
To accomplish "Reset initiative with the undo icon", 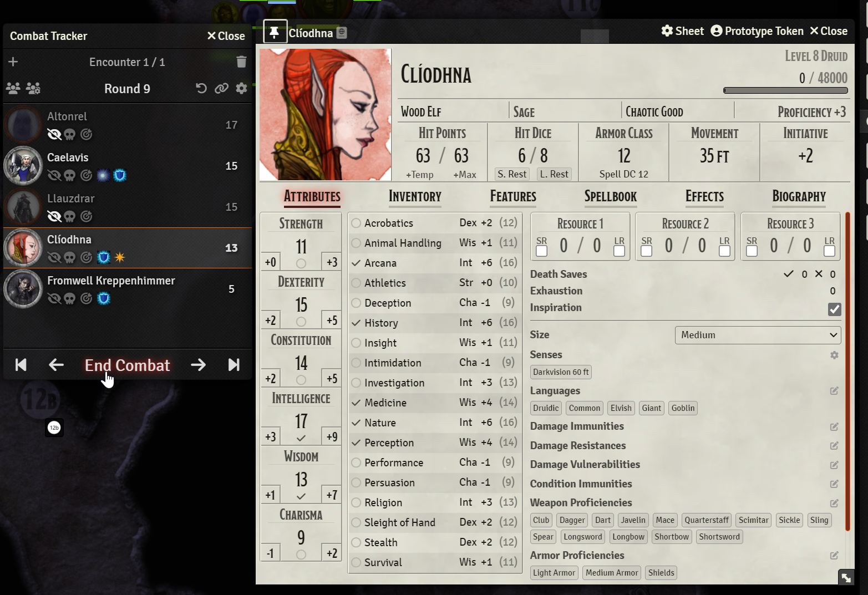I will 201,88.
